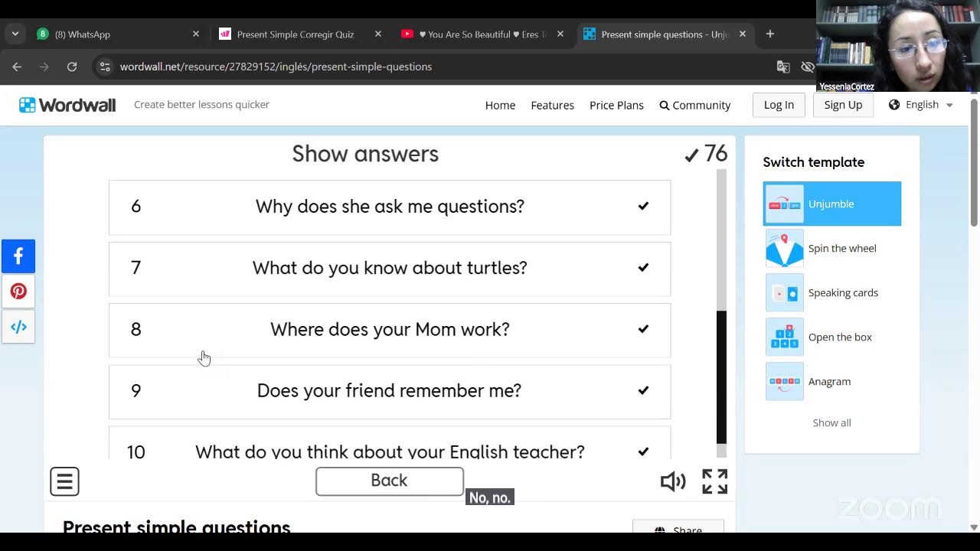Image resolution: width=980 pixels, height=551 pixels.
Task: Open the English language dropdown
Action: 921,105
